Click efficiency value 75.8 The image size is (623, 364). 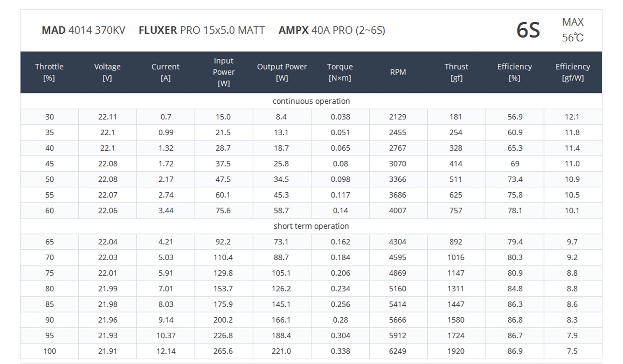click(x=515, y=195)
